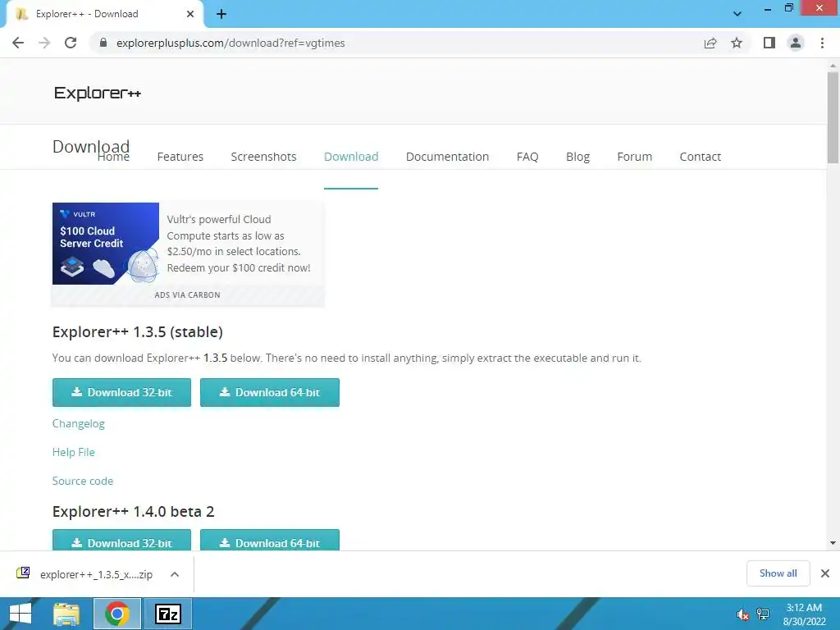Open the Help File link
Viewport: 840px width, 630px height.
73,452
